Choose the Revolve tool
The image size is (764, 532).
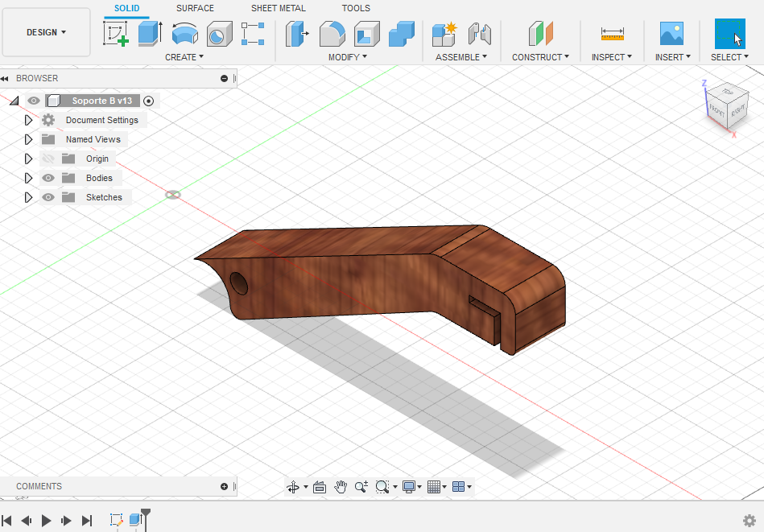tap(185, 34)
